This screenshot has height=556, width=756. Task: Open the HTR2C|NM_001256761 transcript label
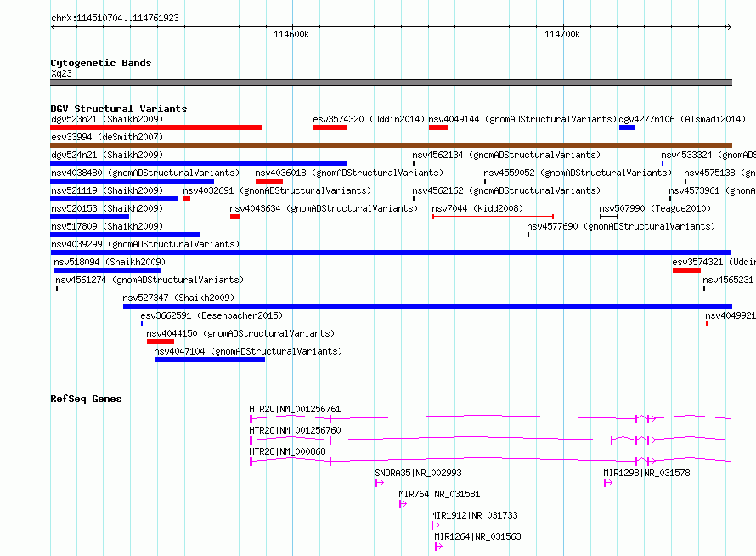coord(295,409)
